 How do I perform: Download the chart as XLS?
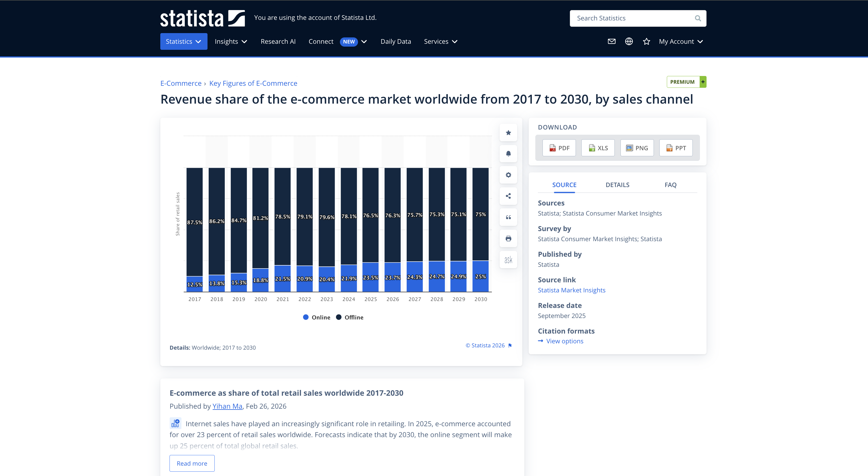598,148
